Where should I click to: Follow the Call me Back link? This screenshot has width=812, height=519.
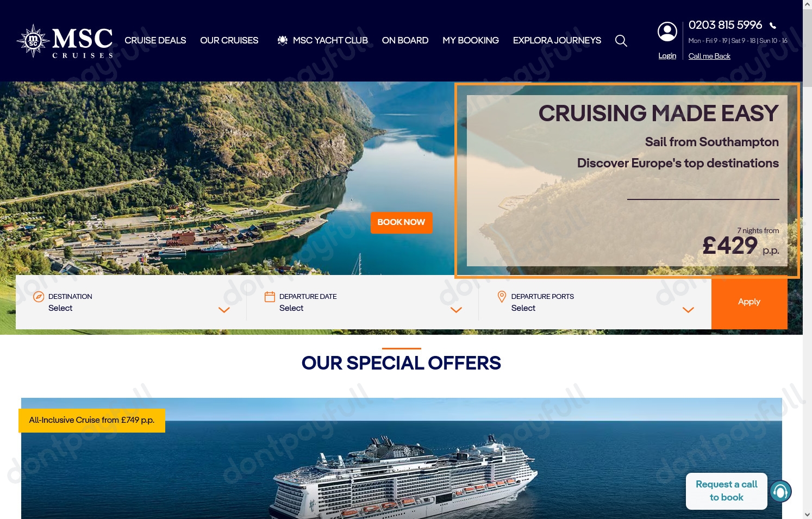coord(709,56)
